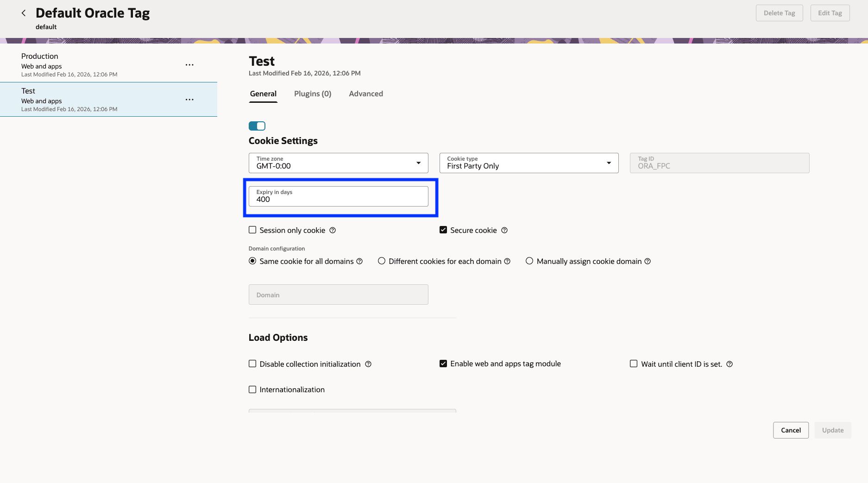
Task: Click the Cookie Settings heading
Action: click(283, 141)
